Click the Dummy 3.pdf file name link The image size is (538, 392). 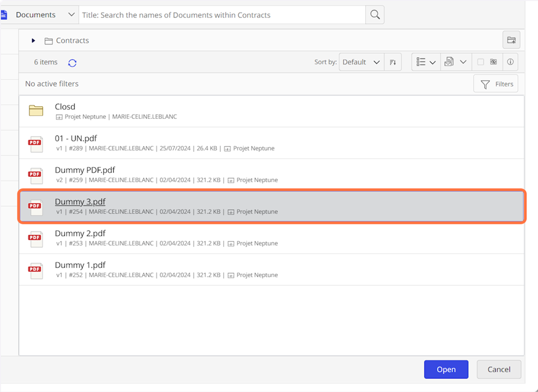[80, 202]
